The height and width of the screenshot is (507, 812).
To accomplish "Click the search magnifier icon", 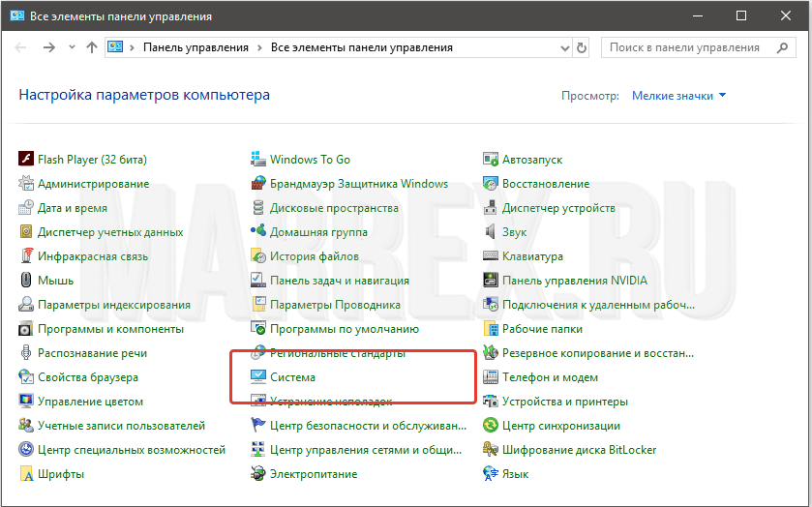I will pyautogui.click(x=783, y=47).
